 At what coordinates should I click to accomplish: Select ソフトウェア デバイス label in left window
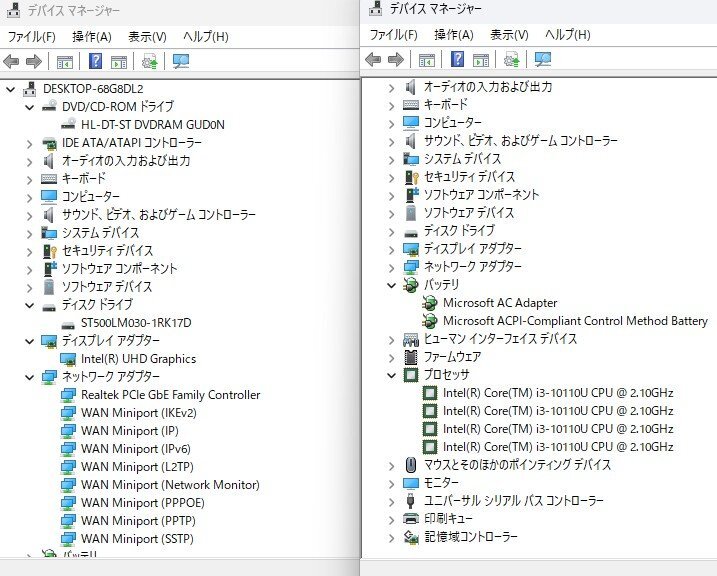click(x=107, y=287)
